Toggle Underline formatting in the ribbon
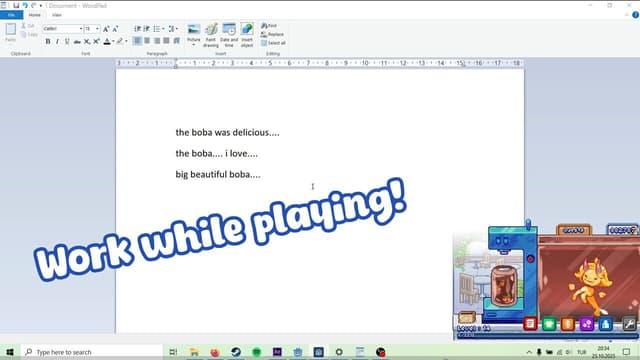 (67, 41)
